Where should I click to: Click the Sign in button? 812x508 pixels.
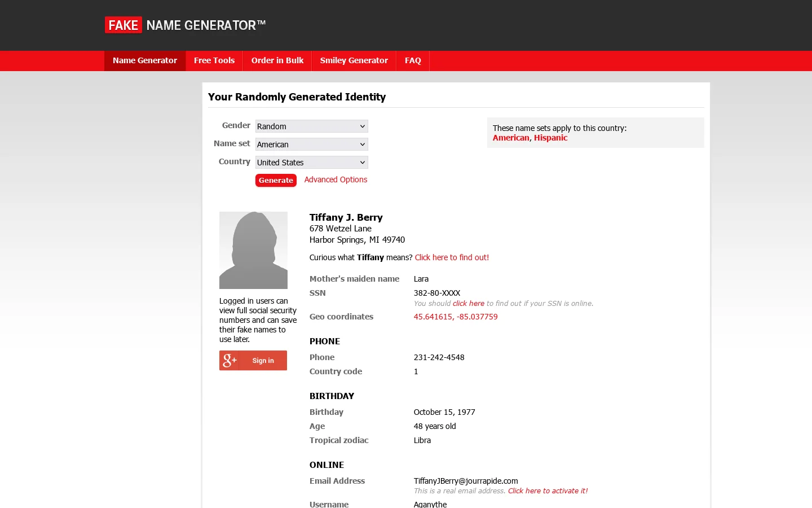[x=253, y=360]
